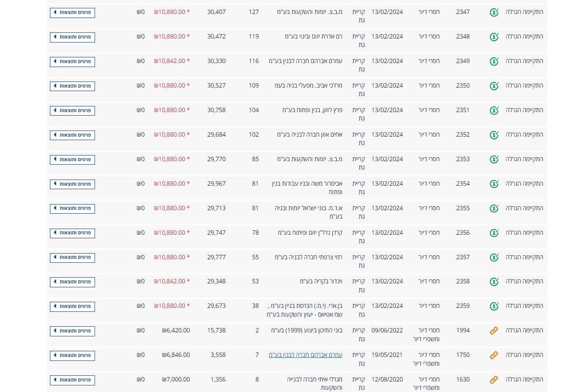Click the orange chain-link icon for lottery 1630
This screenshot has height=392, width=581.
pyautogui.click(x=494, y=380)
